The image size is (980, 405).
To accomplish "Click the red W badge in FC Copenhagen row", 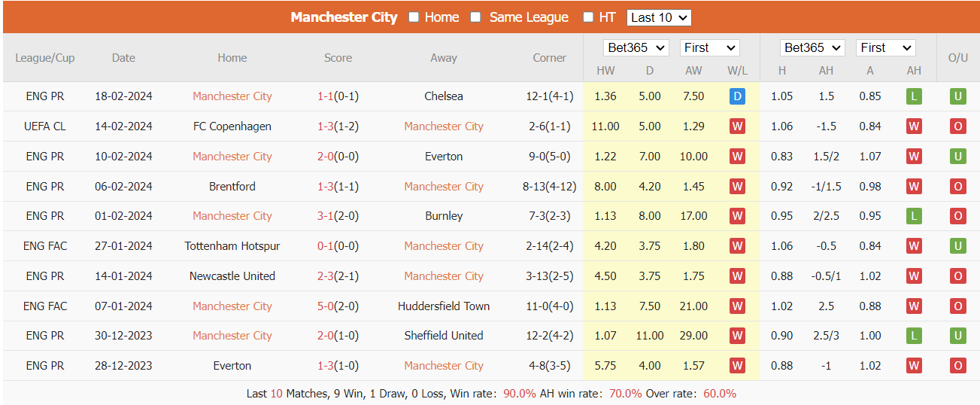I will (737, 126).
